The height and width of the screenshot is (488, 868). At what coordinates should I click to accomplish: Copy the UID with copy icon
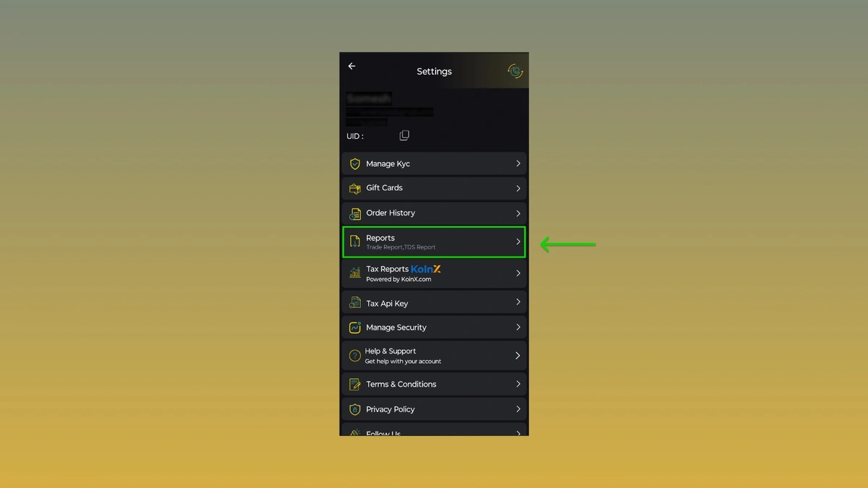click(404, 136)
